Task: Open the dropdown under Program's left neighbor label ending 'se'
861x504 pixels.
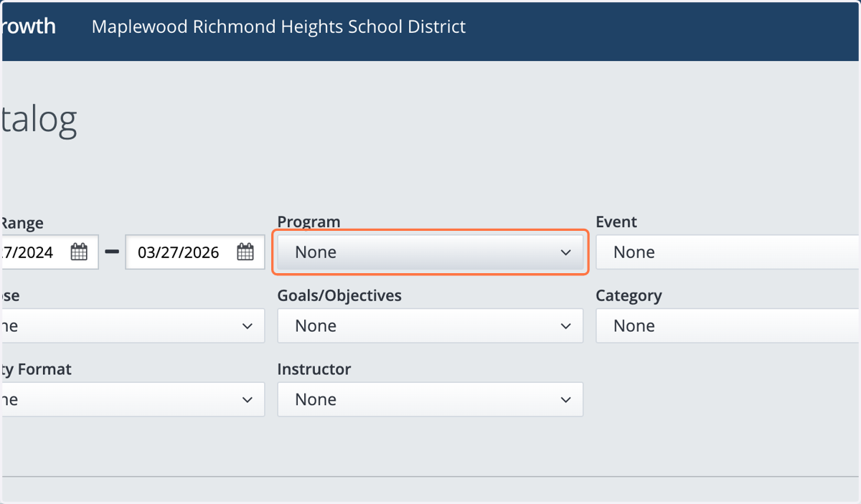Action: (133, 325)
